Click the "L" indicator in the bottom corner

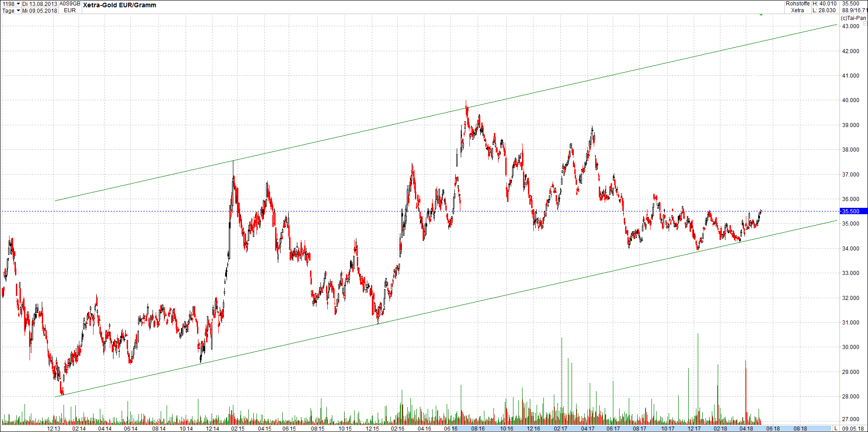[x=836, y=428]
